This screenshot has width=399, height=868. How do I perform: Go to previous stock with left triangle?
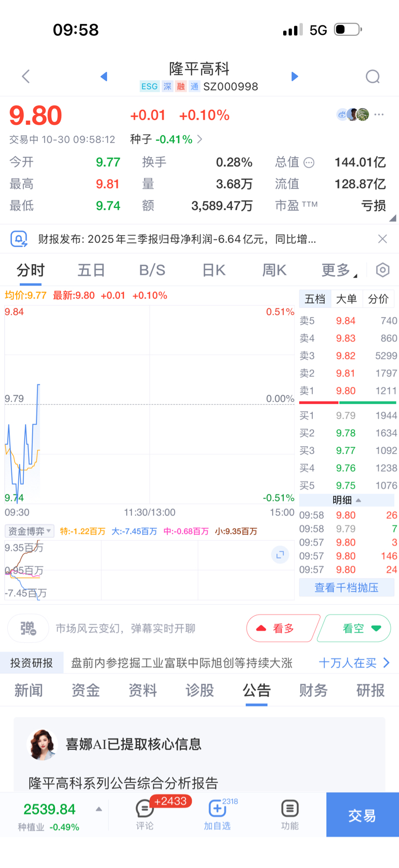click(x=104, y=76)
